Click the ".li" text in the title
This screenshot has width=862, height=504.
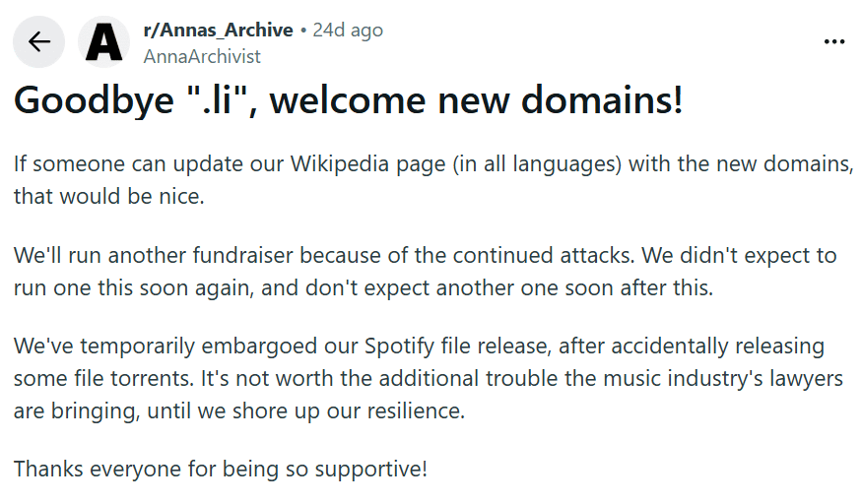pos(219,100)
